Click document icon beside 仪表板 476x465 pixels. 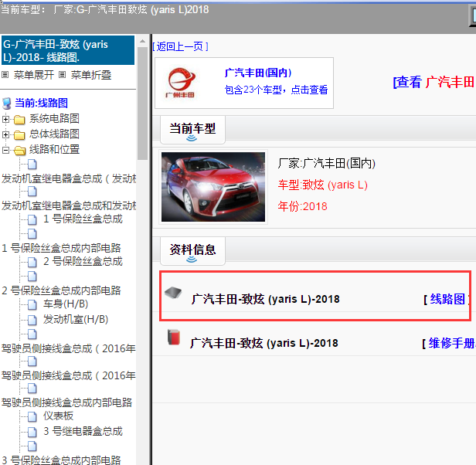32,416
